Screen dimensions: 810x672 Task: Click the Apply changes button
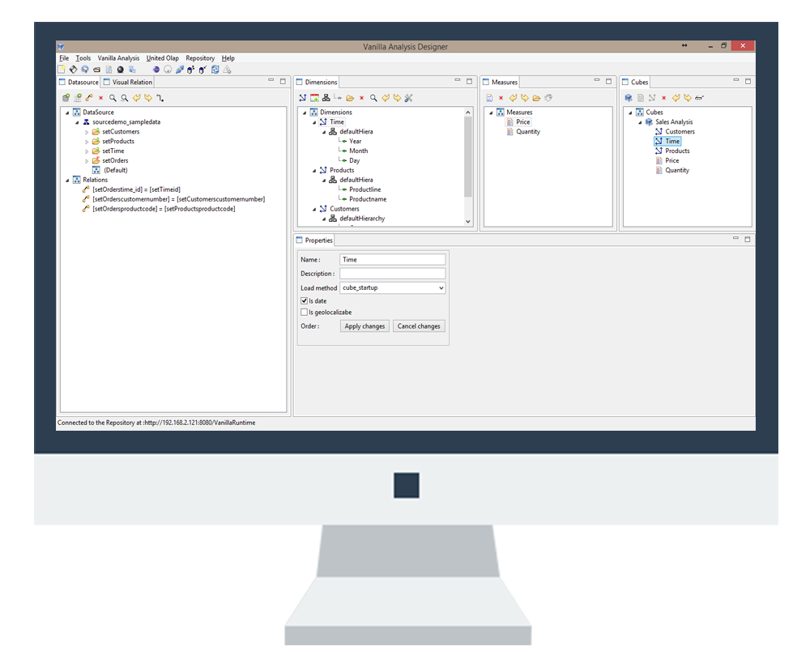pos(364,326)
